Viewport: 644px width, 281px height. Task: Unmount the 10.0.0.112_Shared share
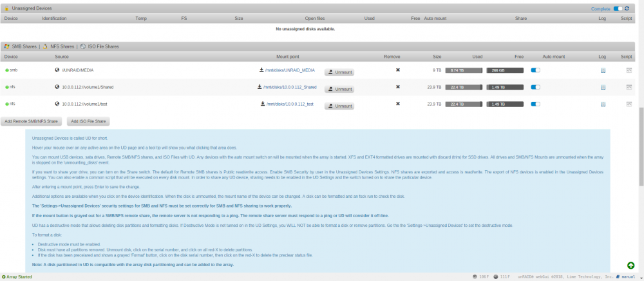point(339,89)
